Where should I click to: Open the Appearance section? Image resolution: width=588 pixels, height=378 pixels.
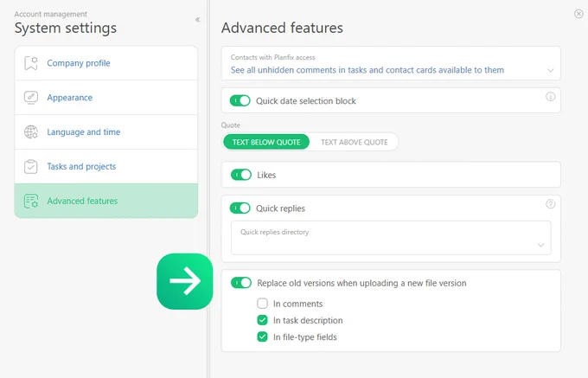(106, 98)
